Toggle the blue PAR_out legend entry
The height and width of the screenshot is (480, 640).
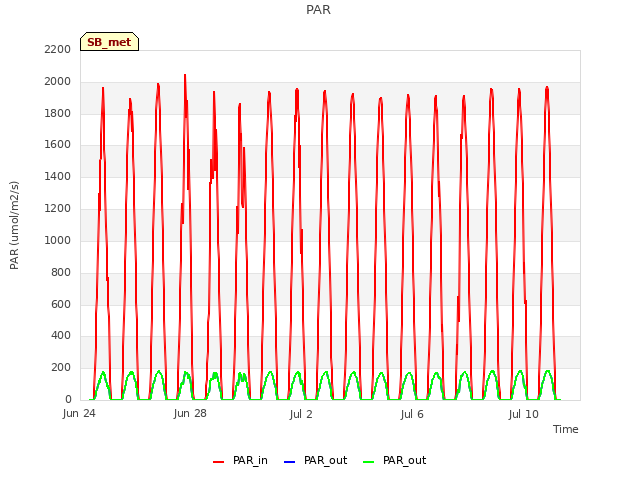pos(315,460)
